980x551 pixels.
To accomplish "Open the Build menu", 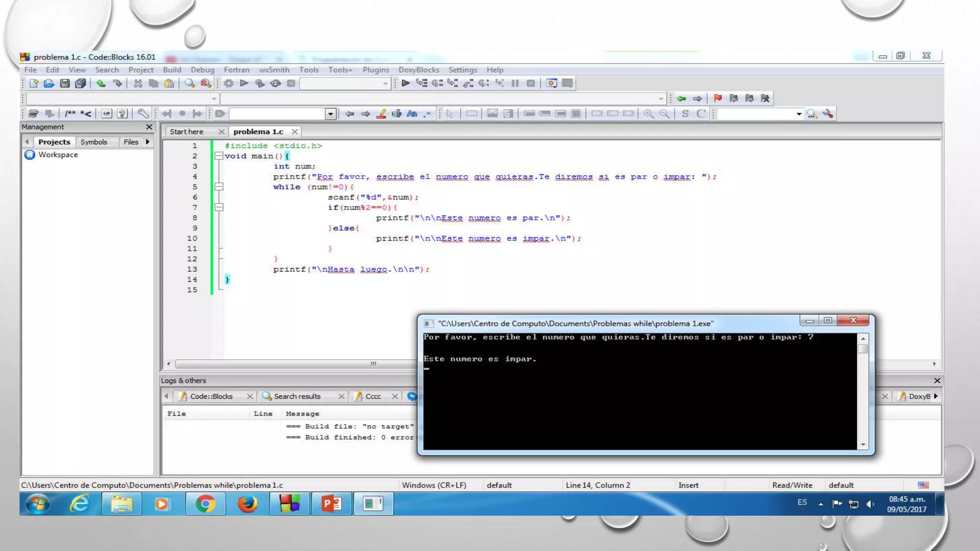I will tap(172, 70).
